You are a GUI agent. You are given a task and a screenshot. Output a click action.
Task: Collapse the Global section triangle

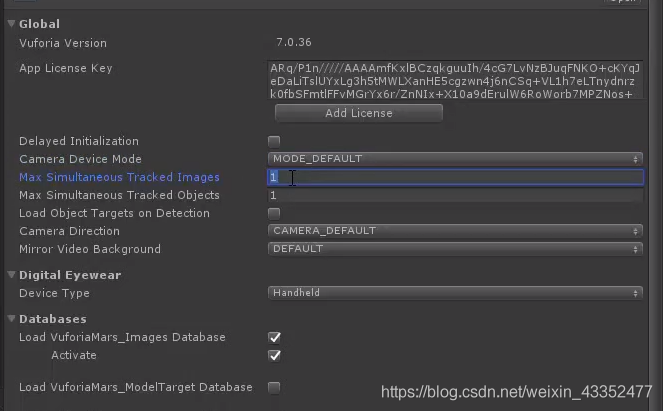pyautogui.click(x=11, y=24)
